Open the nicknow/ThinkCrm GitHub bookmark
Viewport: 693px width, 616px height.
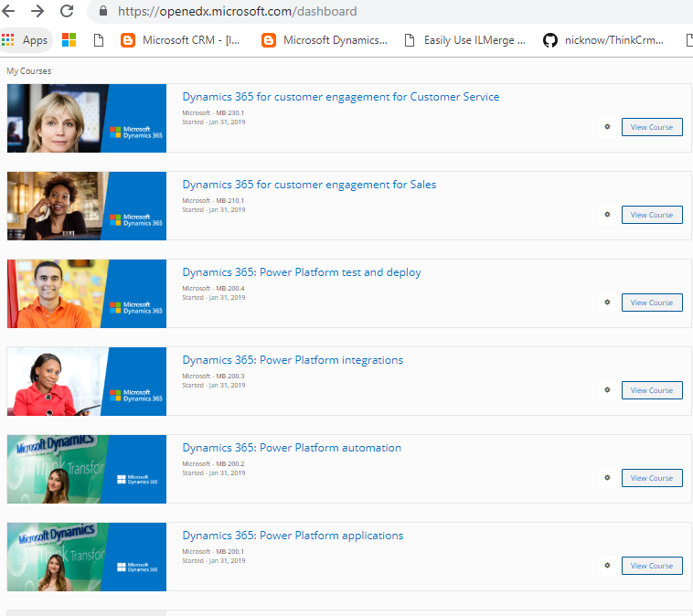pos(603,40)
